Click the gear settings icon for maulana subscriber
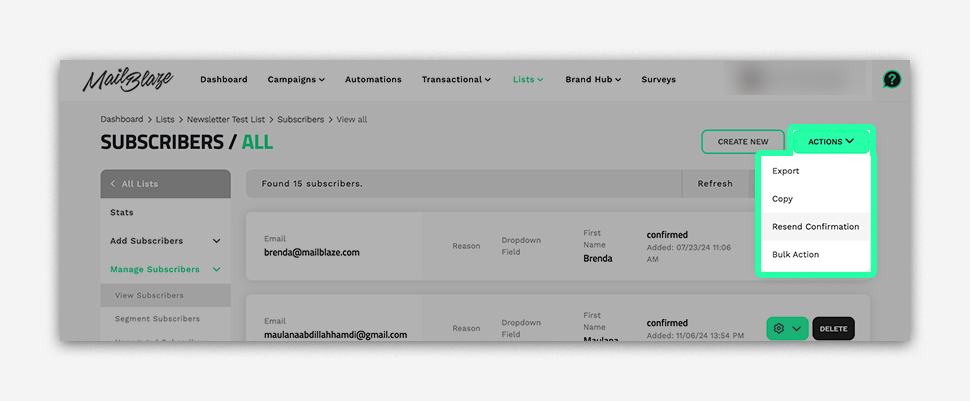 pyautogui.click(x=779, y=328)
